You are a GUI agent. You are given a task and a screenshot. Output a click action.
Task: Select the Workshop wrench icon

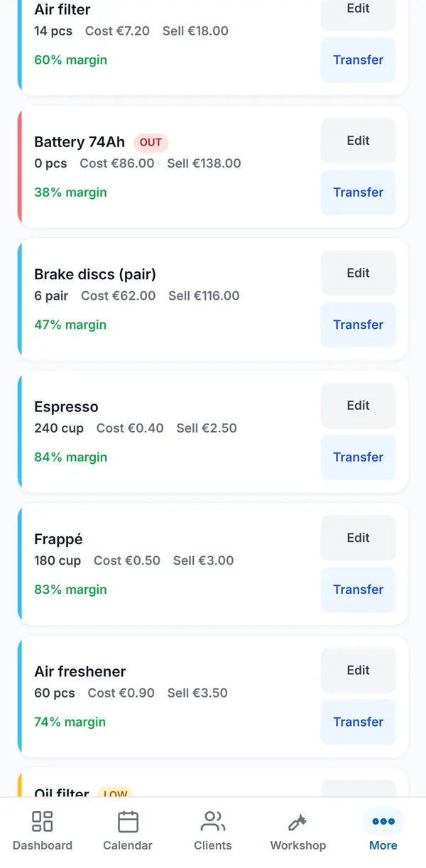point(298,822)
